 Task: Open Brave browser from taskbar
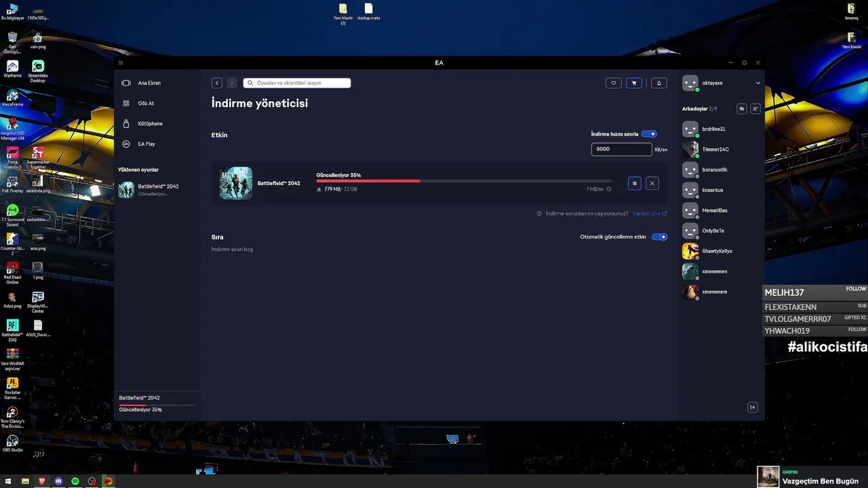(x=42, y=481)
